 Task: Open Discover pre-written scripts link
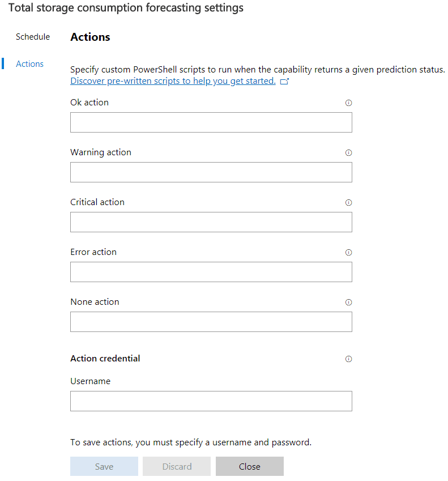(173, 81)
